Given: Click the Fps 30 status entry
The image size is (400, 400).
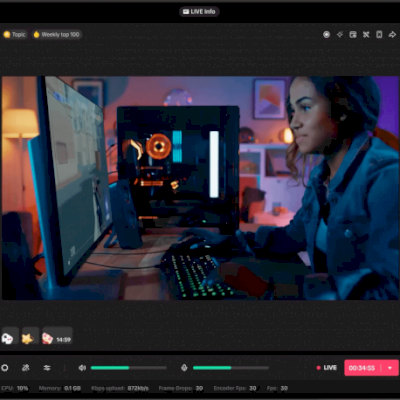Looking at the screenshot, I should pos(277,388).
